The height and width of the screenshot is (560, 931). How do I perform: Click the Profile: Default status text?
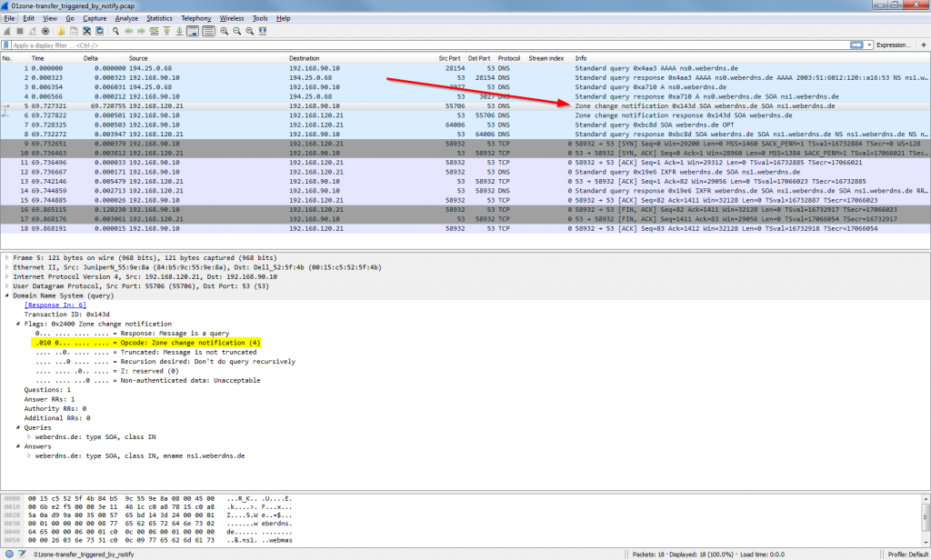[x=907, y=554]
